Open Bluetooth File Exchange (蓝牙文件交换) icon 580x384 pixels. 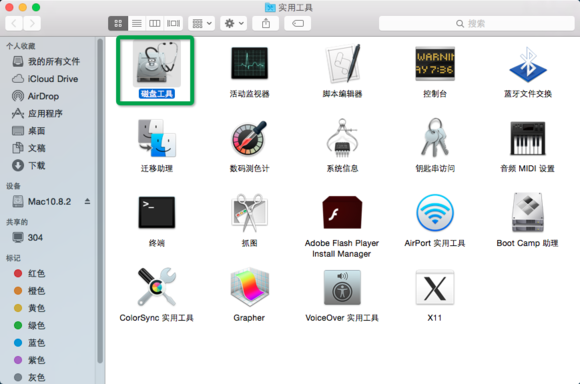[x=528, y=64]
